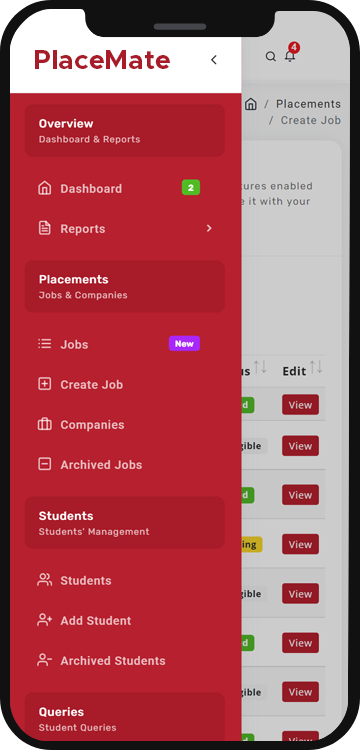
Task: Click the Archived Students user-minus icon
Action: pos(44,660)
